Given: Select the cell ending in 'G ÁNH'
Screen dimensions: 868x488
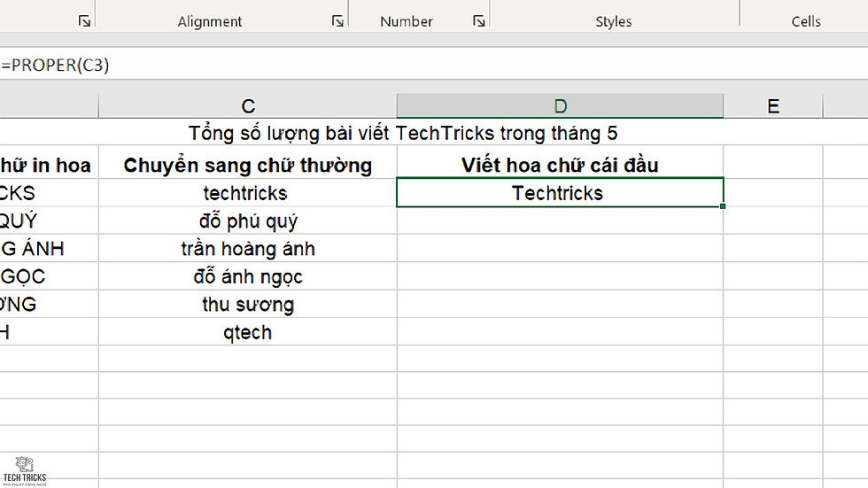Looking at the screenshot, I should tap(50, 248).
